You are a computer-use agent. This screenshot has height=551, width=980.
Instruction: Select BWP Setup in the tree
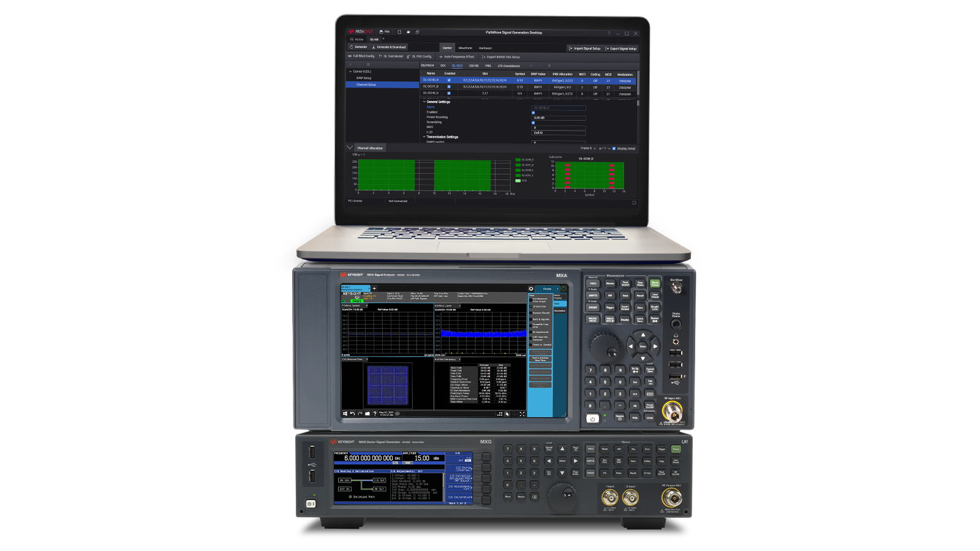(364, 78)
